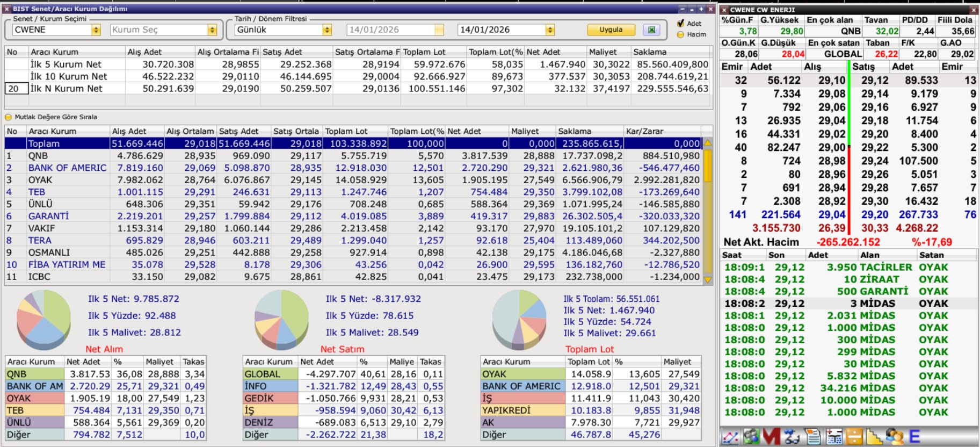
Task: Sort by the Net Adet column header in broker table
Action: (x=476, y=131)
